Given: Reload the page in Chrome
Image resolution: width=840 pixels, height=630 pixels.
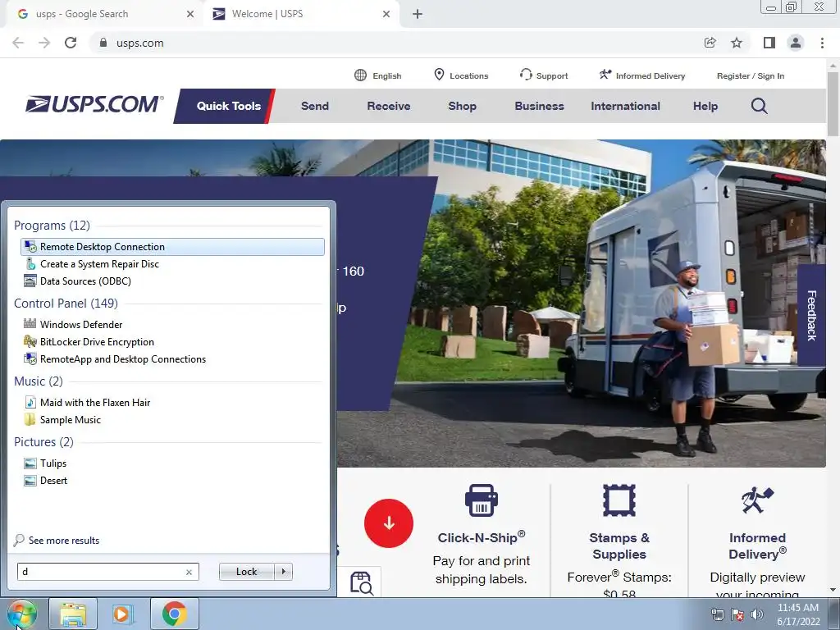Looking at the screenshot, I should click(x=71, y=43).
